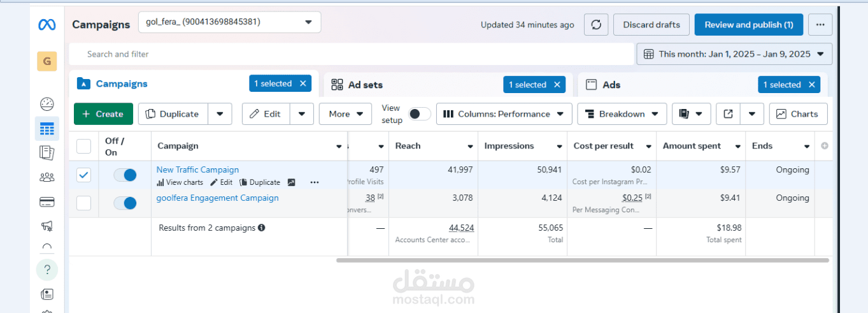
Task: Click the Help question mark icon
Action: click(x=46, y=270)
